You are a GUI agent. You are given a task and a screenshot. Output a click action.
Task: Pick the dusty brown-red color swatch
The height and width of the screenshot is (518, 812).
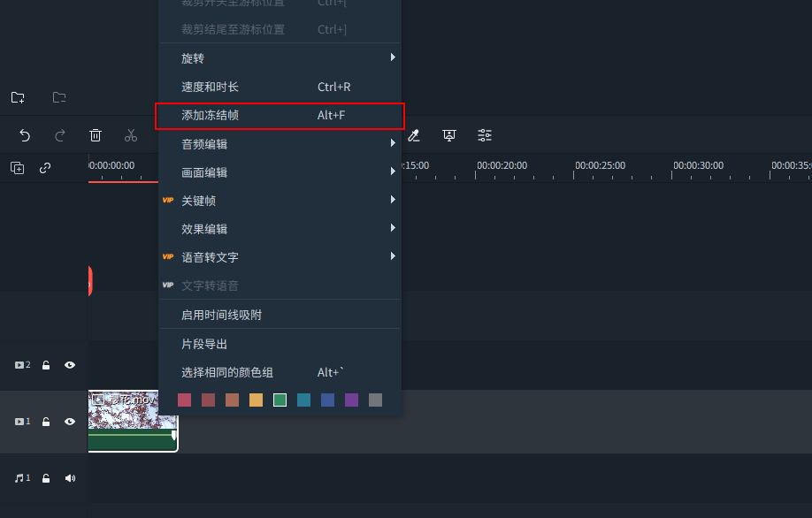(x=208, y=400)
